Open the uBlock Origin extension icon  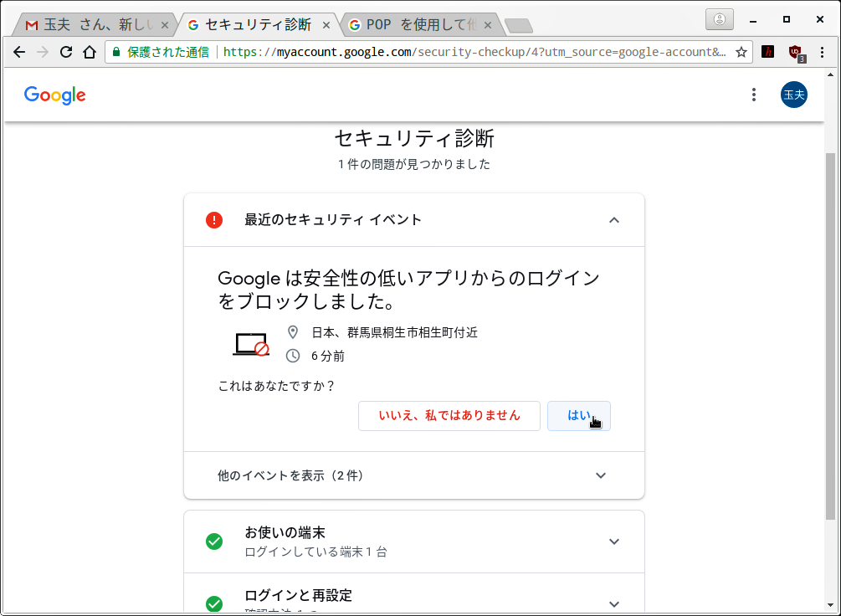tap(796, 53)
